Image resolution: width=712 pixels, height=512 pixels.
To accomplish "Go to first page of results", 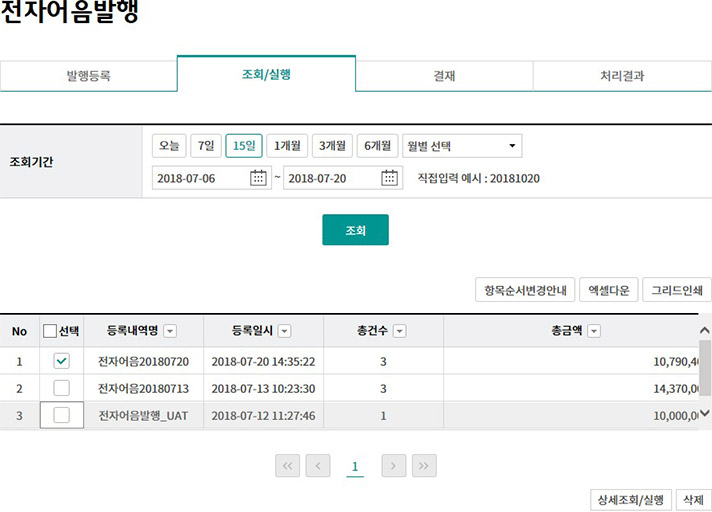I will (288, 466).
